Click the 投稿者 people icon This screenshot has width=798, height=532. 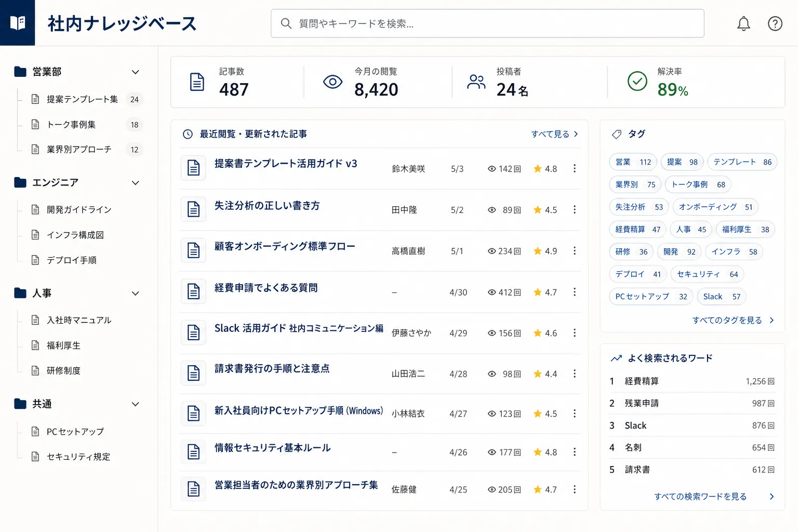(476, 82)
